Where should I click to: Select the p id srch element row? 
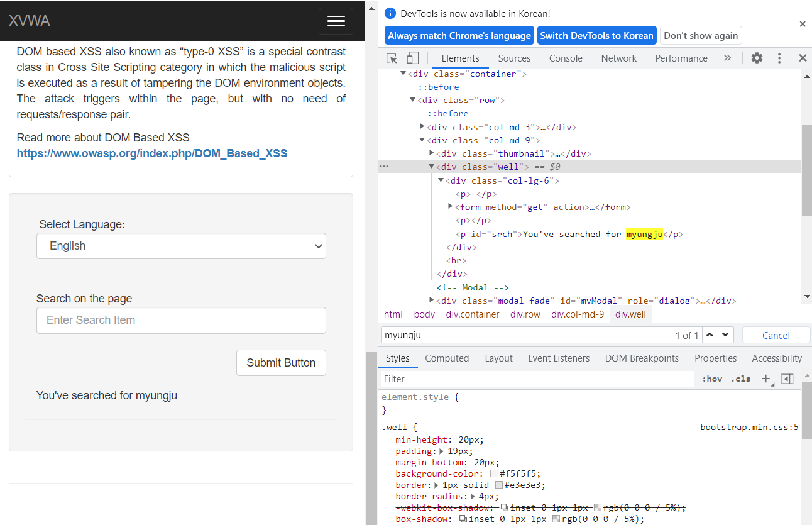pos(569,234)
